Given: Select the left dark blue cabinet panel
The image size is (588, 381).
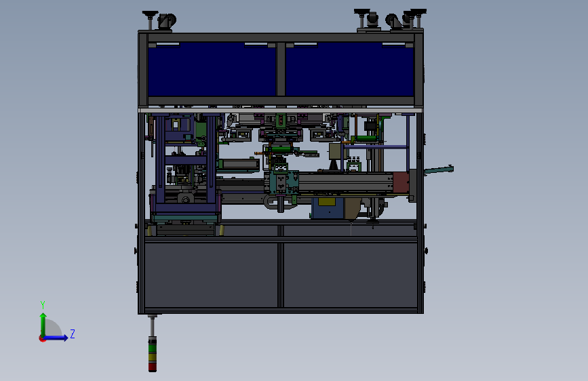Looking at the screenshot, I should (212, 70).
